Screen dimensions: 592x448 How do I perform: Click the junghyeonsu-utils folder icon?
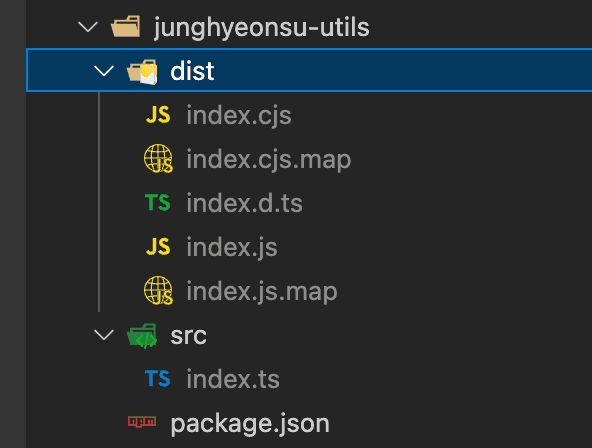125,26
